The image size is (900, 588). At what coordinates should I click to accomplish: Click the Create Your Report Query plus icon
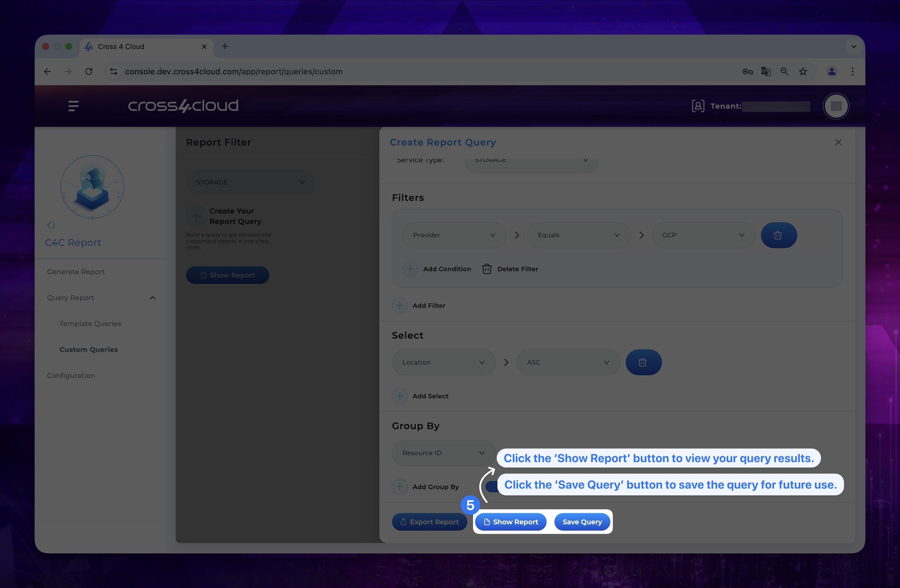[x=196, y=216]
